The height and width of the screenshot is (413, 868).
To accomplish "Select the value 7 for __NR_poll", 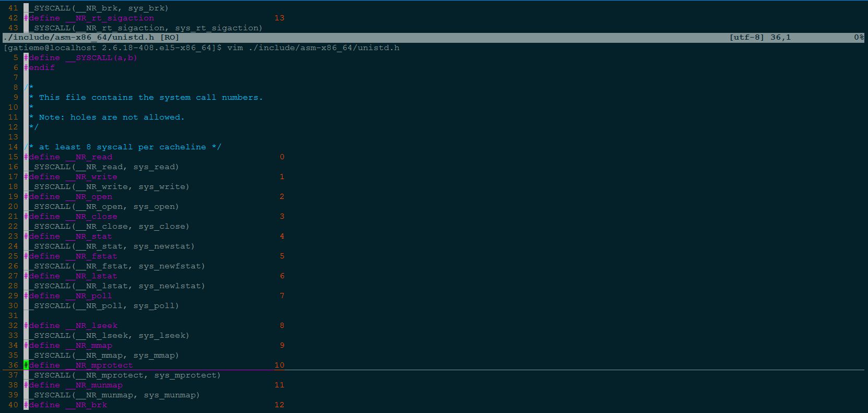I will click(282, 296).
